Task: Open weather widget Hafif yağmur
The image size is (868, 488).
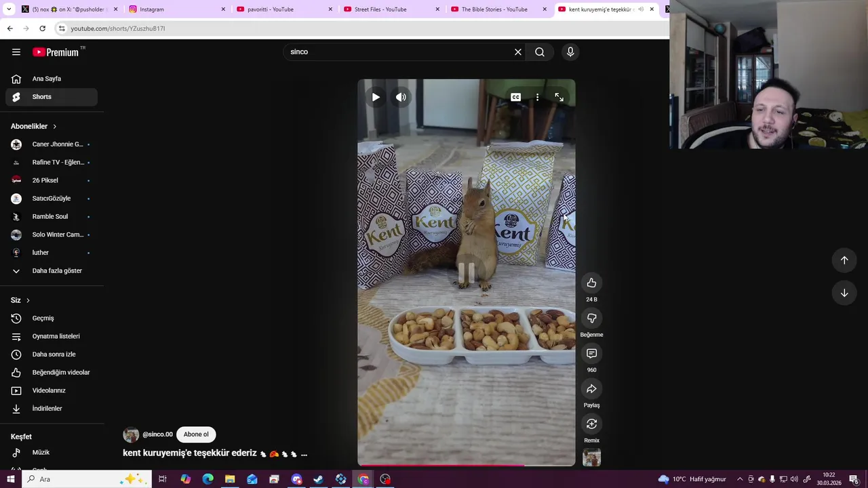Action: click(692, 479)
